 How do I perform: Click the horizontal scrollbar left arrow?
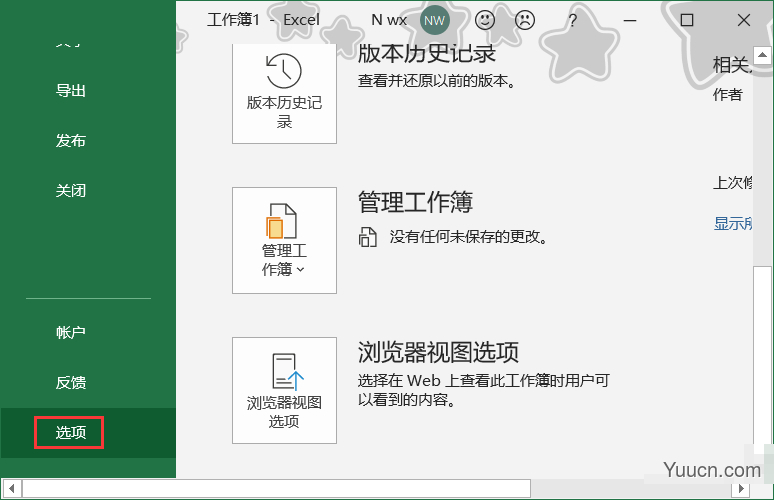11,489
